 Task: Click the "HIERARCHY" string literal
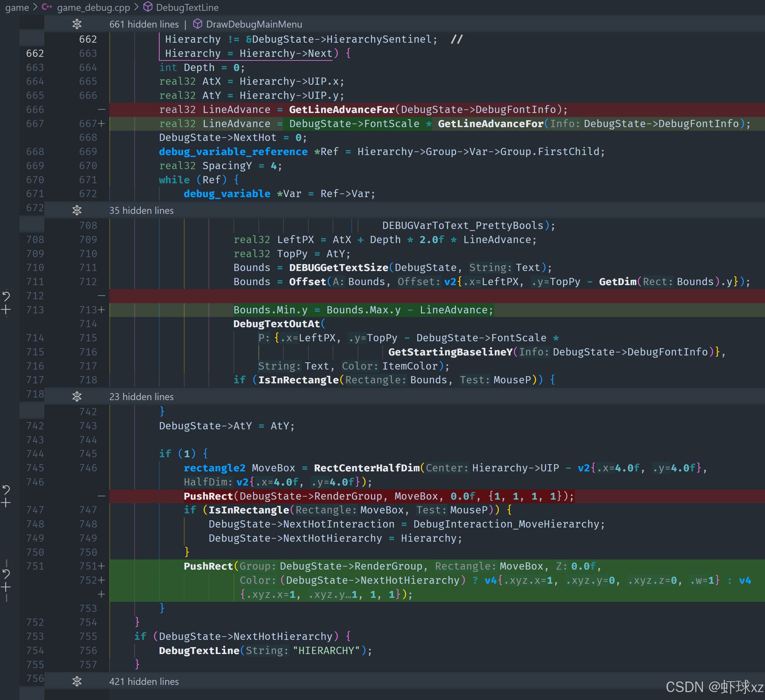(326, 651)
